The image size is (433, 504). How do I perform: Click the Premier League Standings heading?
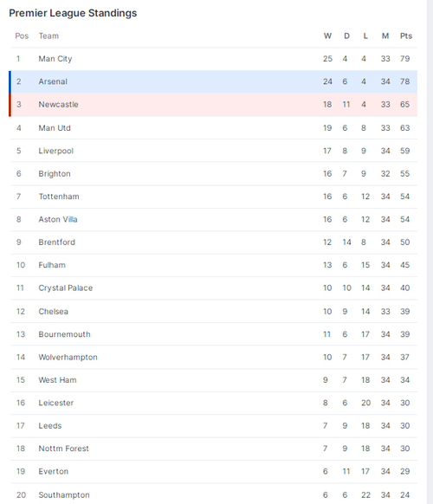tap(73, 13)
